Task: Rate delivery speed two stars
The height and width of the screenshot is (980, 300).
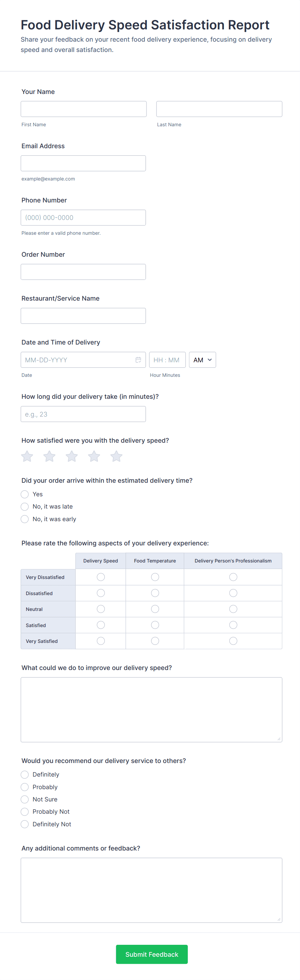Action: click(x=49, y=456)
